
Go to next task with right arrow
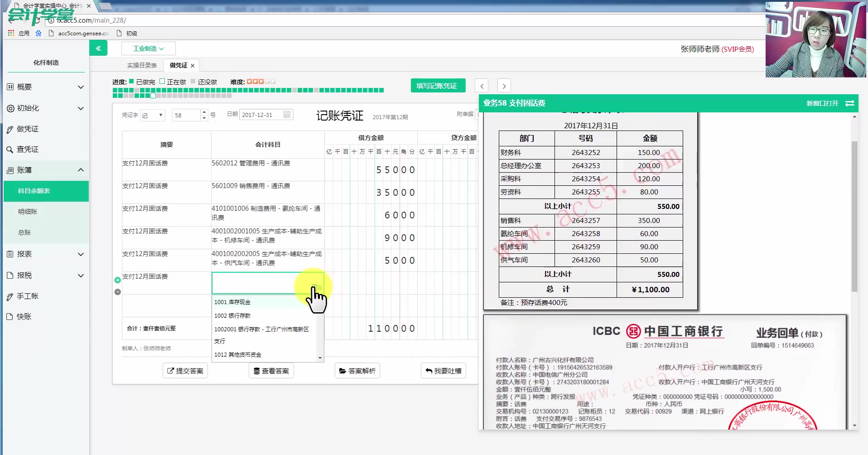pos(504,86)
